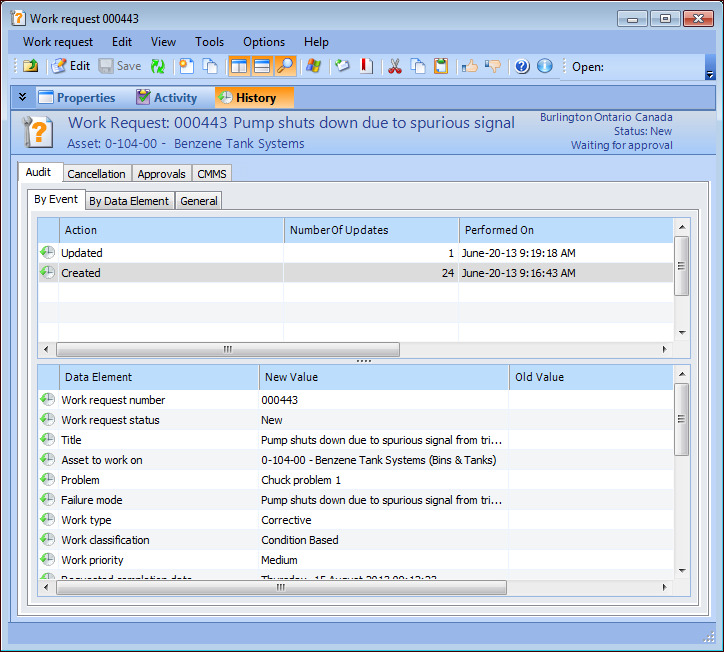
Task: Click the magnifier search icon in toolbar
Action: click(286, 66)
